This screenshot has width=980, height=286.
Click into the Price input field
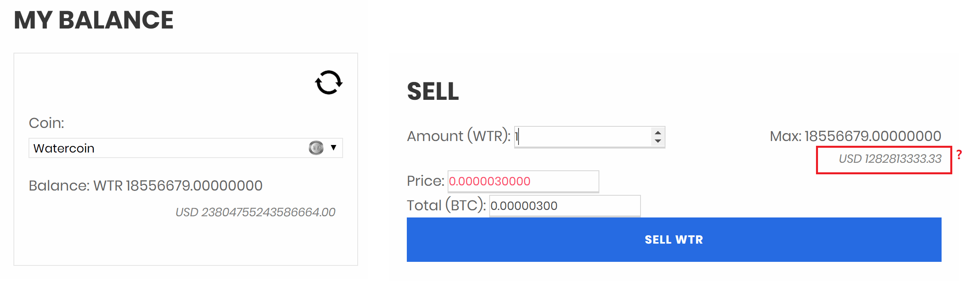(x=523, y=181)
